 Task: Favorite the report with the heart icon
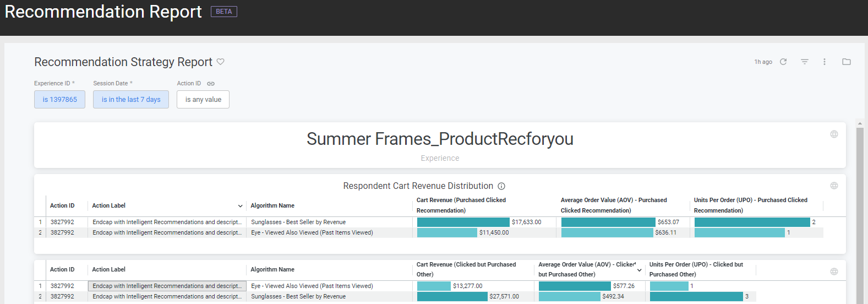coord(221,62)
